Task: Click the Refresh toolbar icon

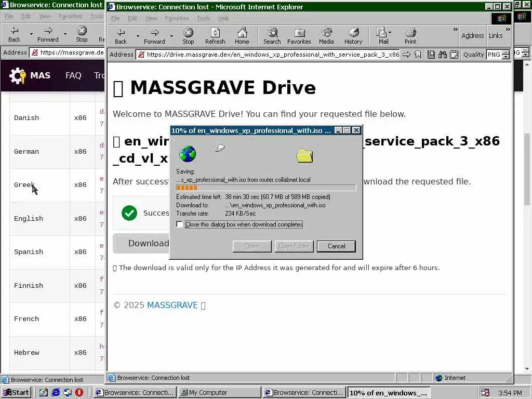Action: tap(215, 36)
